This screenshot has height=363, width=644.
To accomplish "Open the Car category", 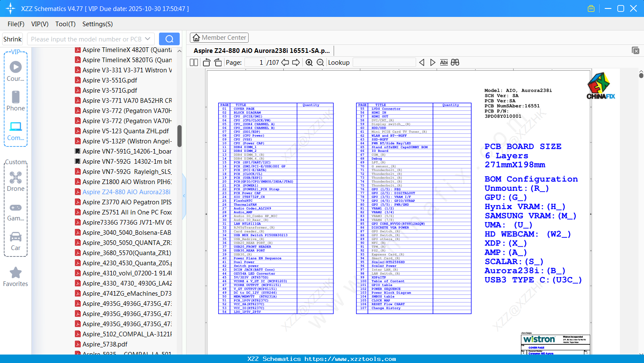I will [x=16, y=241].
